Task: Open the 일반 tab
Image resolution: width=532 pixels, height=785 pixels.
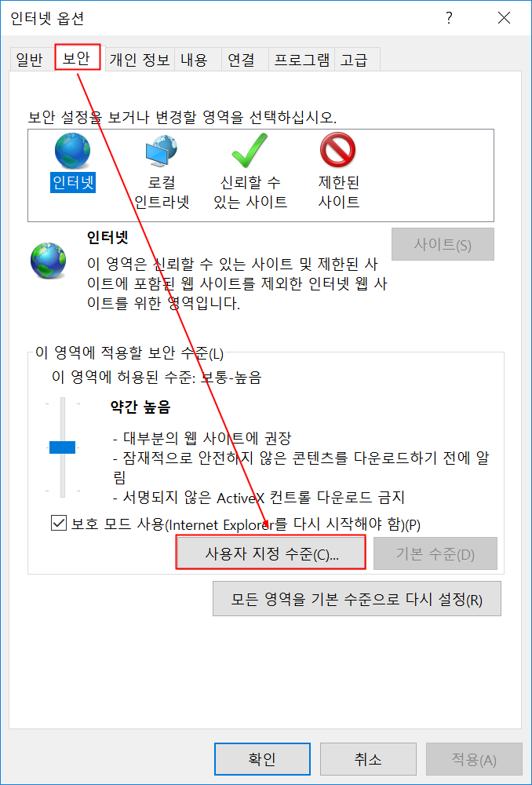Action: point(30,60)
